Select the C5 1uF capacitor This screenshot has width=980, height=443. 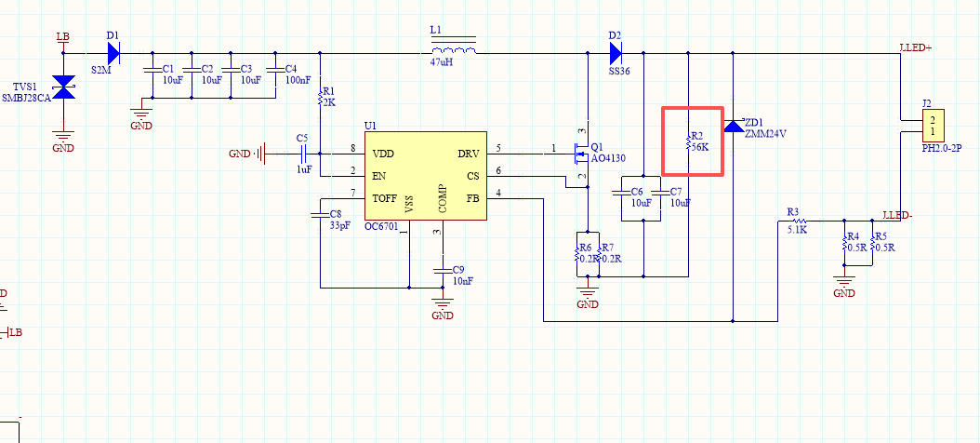(302, 153)
